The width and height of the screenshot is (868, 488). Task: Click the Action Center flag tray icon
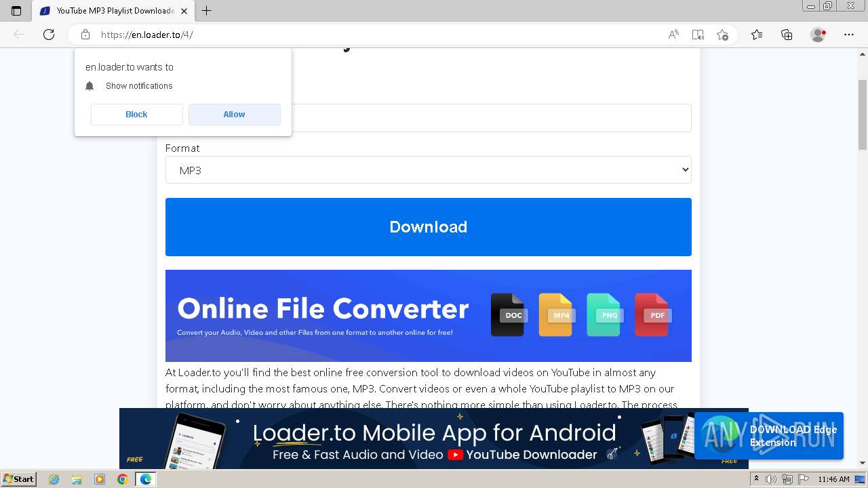click(x=804, y=479)
